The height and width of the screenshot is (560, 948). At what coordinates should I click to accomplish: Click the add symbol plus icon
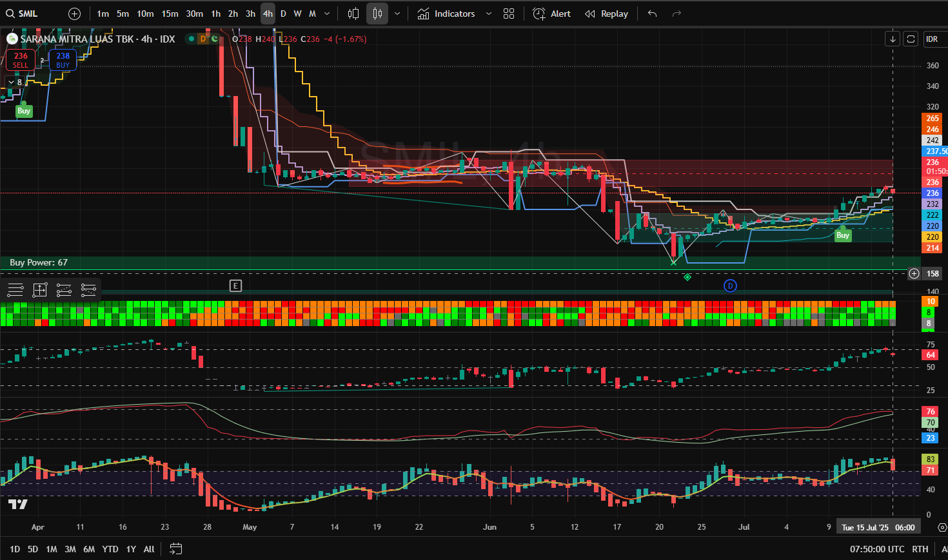pos(74,14)
